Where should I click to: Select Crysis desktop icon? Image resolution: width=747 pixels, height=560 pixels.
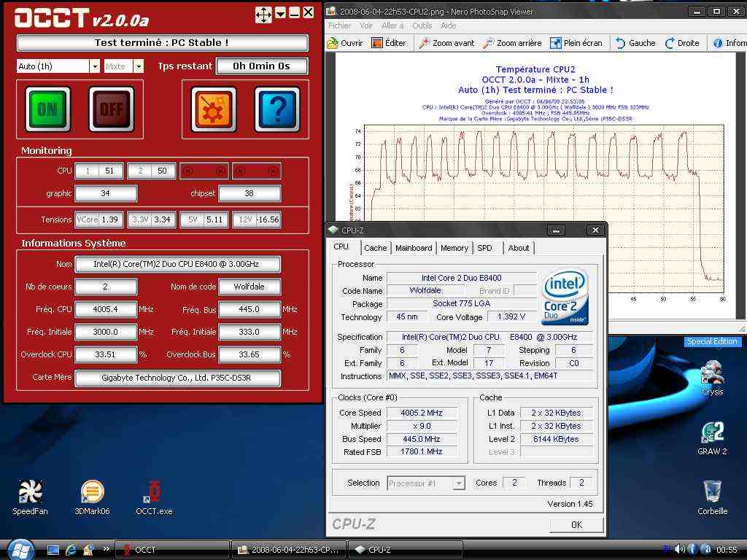point(712,378)
